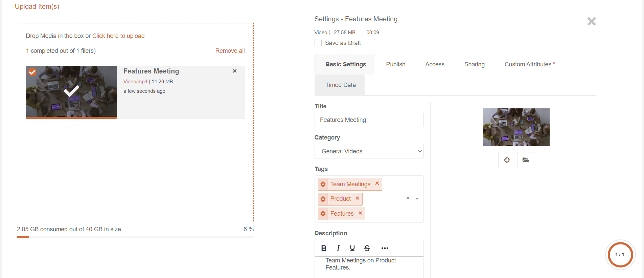
Task: Click the 'Click here to upload' link
Action: coord(118,36)
